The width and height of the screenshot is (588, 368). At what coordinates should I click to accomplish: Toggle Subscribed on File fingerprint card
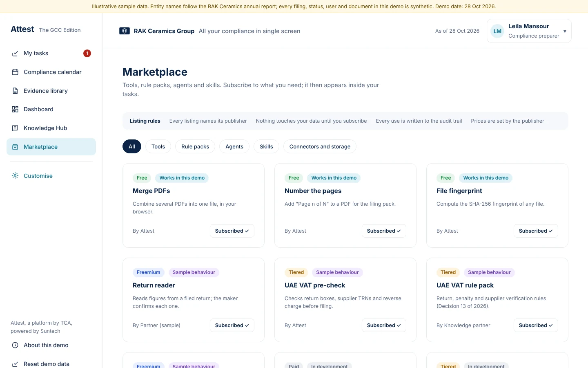coord(536,231)
